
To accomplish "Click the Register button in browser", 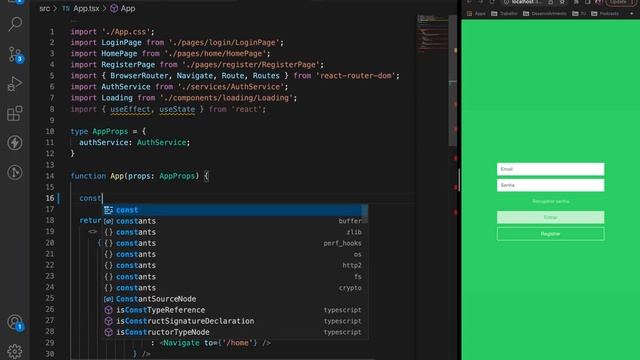I will (550, 234).
